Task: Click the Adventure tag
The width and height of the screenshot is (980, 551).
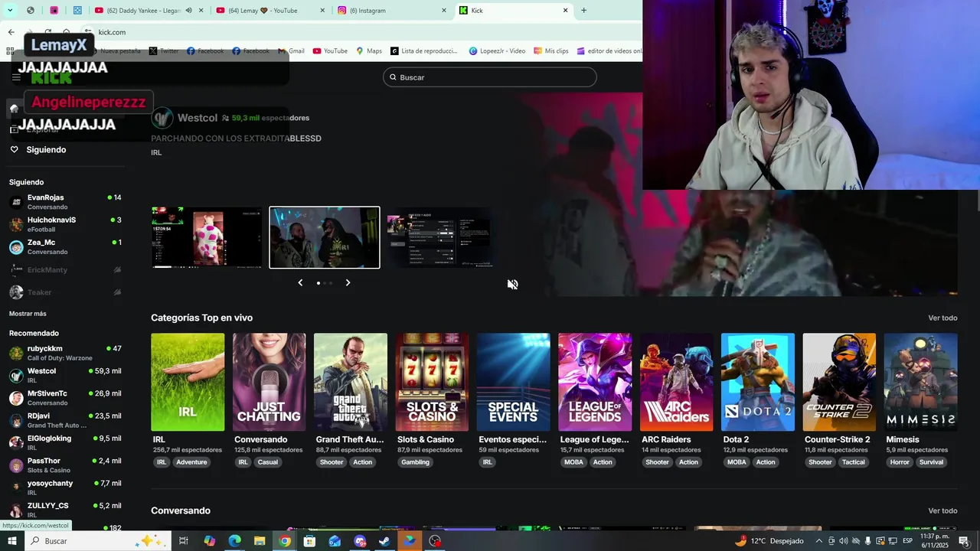Action: pyautogui.click(x=191, y=462)
